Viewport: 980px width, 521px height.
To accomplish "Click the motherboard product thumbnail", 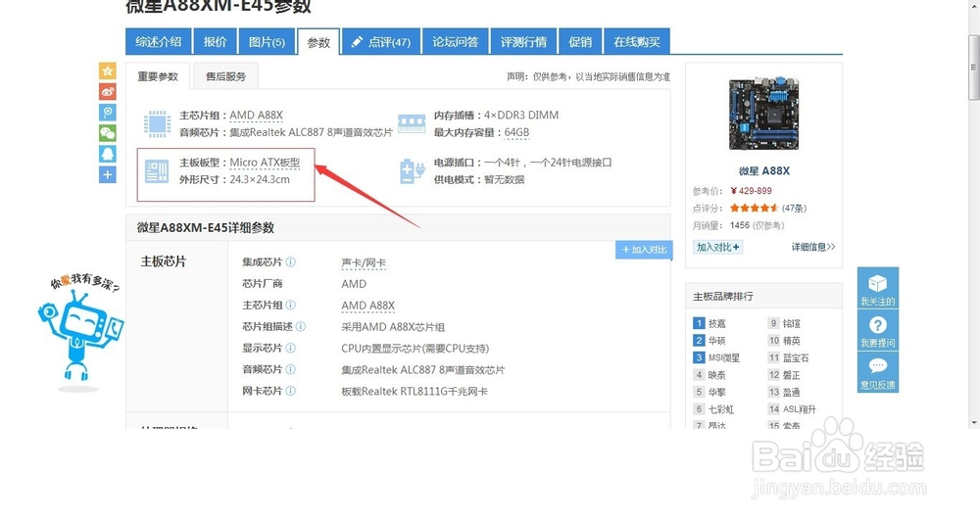I will coord(763,114).
